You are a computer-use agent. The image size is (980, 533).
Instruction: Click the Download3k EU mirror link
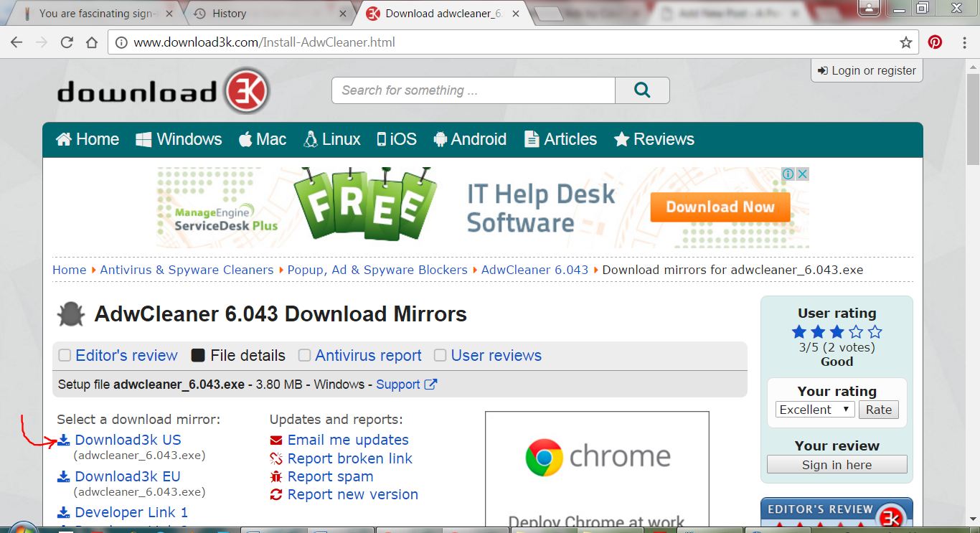[126, 476]
